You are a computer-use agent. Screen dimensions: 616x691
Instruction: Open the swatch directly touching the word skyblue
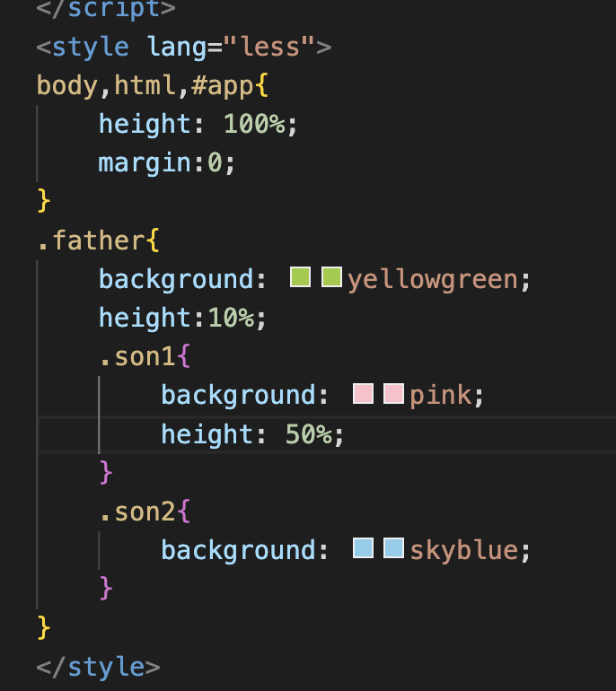tap(394, 548)
